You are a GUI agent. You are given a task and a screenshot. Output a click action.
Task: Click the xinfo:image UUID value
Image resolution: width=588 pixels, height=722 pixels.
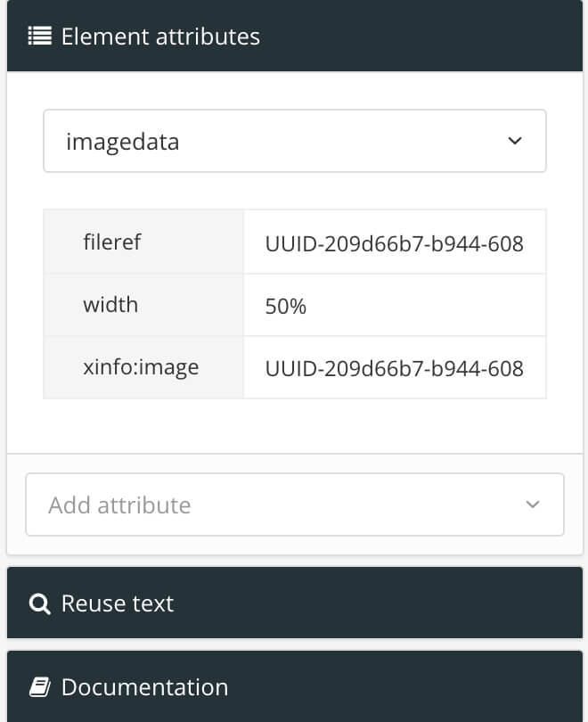click(x=395, y=367)
